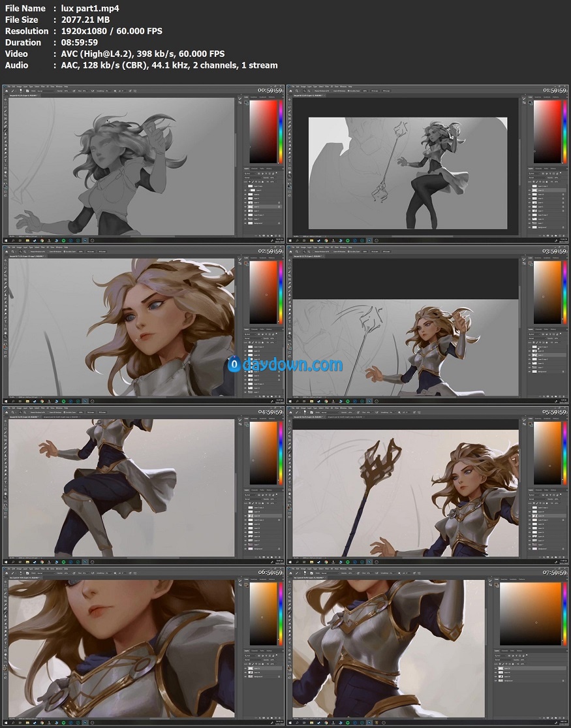Viewport: 571px width, 728px height.
Task: Select the Background layer row in the 07:59:59 frame
Action: coord(530,680)
